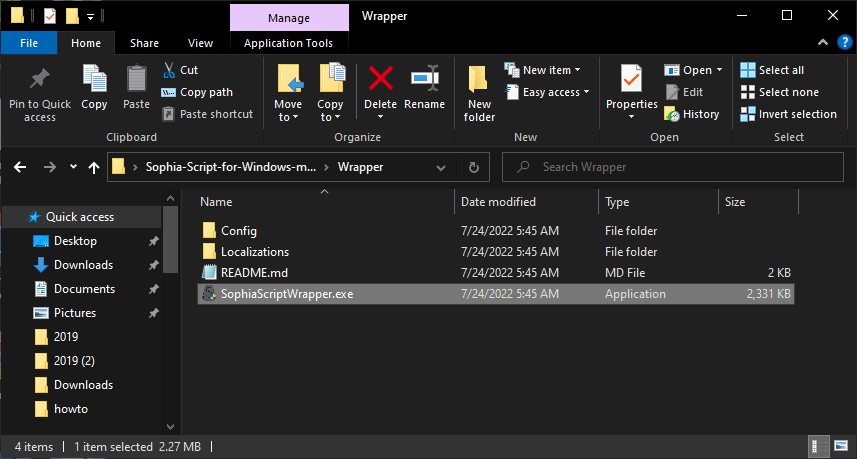Screen dimensions: 857x459
Task: Click the Rename icon
Action: [425, 78]
